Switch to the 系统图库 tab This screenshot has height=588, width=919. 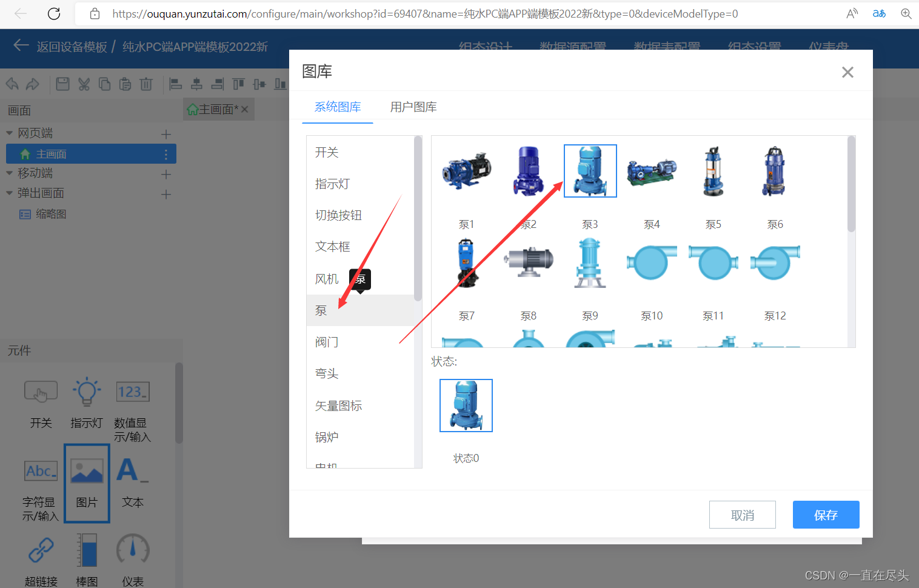pyautogui.click(x=337, y=107)
